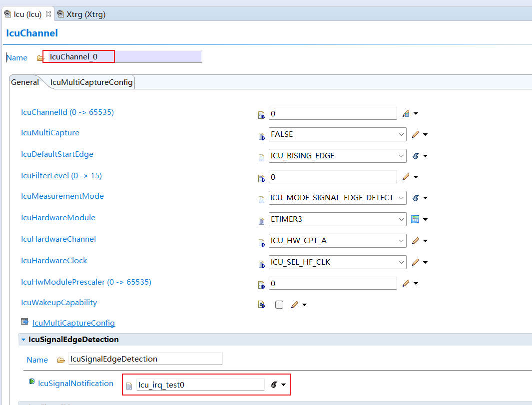Click the pencil icon beside IcuHardwareClock
The image size is (532, 405).
click(415, 262)
